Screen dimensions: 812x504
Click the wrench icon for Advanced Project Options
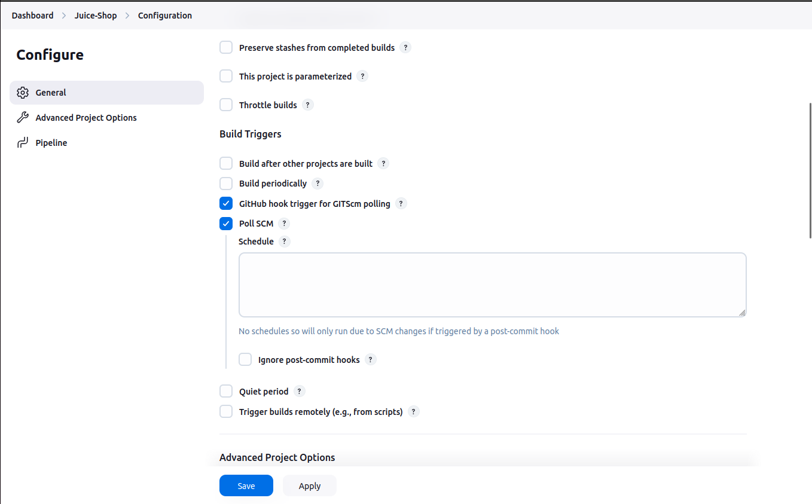[x=23, y=118]
